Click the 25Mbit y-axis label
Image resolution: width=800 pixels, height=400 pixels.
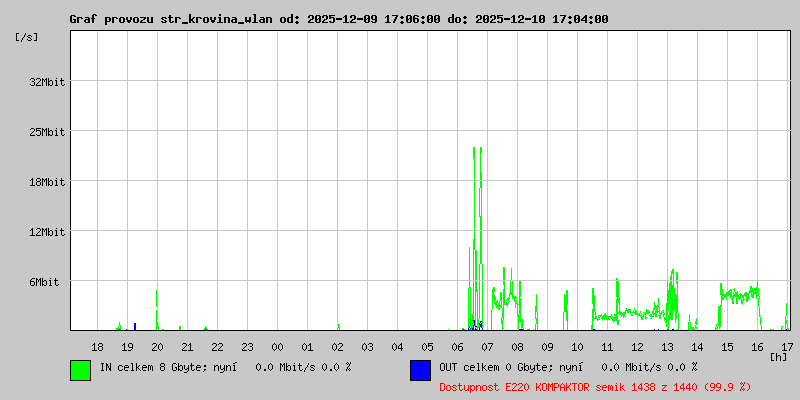[x=47, y=132]
